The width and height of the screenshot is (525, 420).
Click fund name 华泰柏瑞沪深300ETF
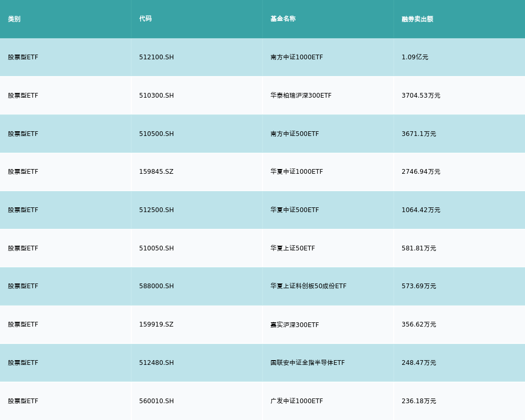(x=301, y=96)
